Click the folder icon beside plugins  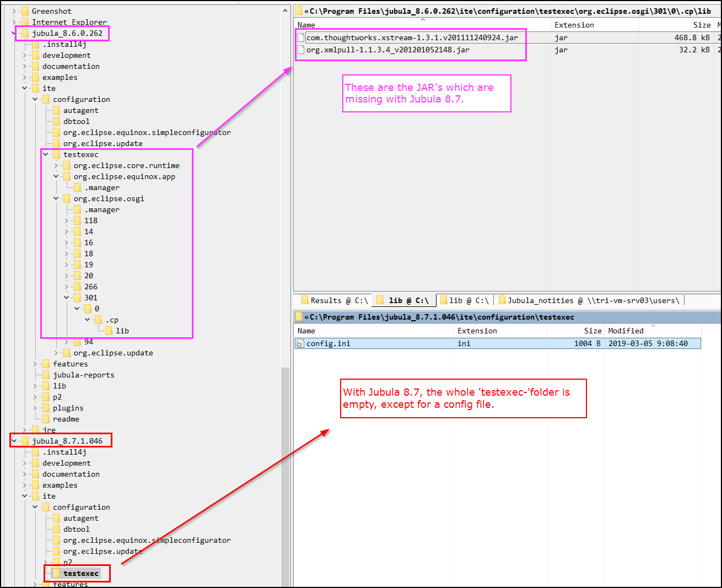pos(46,408)
